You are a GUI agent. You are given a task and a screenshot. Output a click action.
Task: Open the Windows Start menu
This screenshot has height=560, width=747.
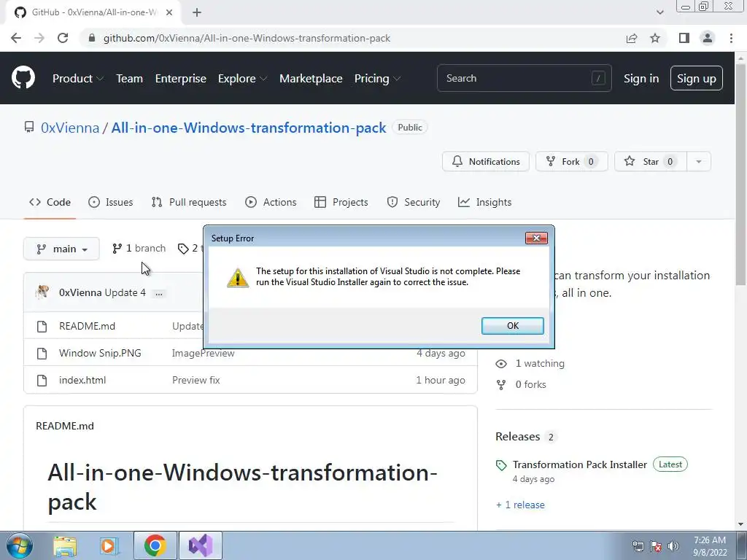(x=19, y=545)
